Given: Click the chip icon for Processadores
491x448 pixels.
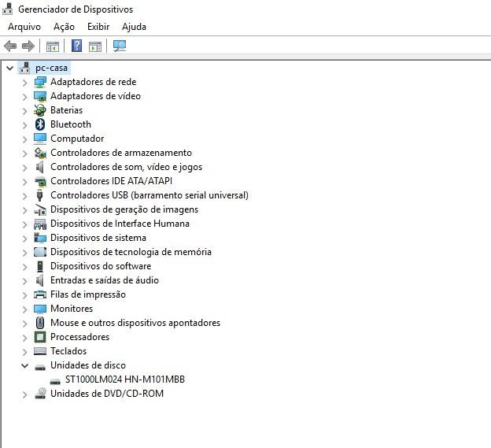Looking at the screenshot, I should 40,337.
